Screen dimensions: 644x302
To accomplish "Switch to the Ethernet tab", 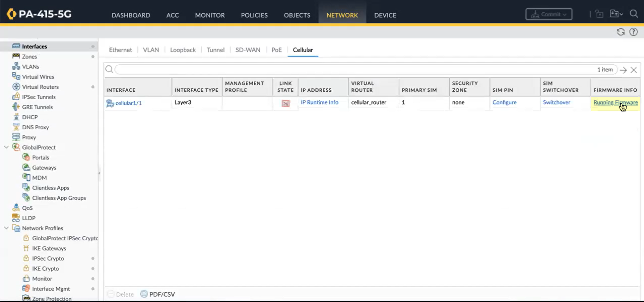I will [x=120, y=50].
